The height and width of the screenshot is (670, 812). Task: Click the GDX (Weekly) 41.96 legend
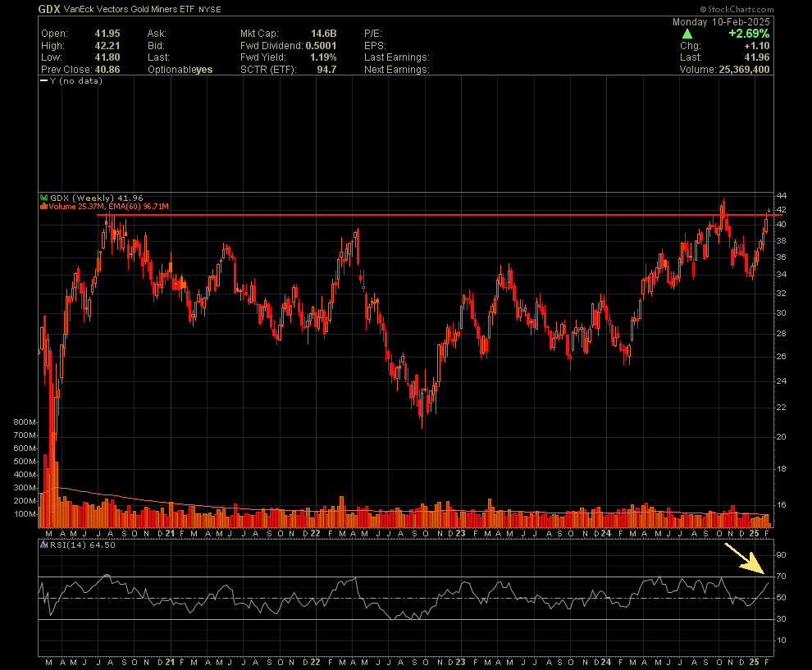click(96, 198)
